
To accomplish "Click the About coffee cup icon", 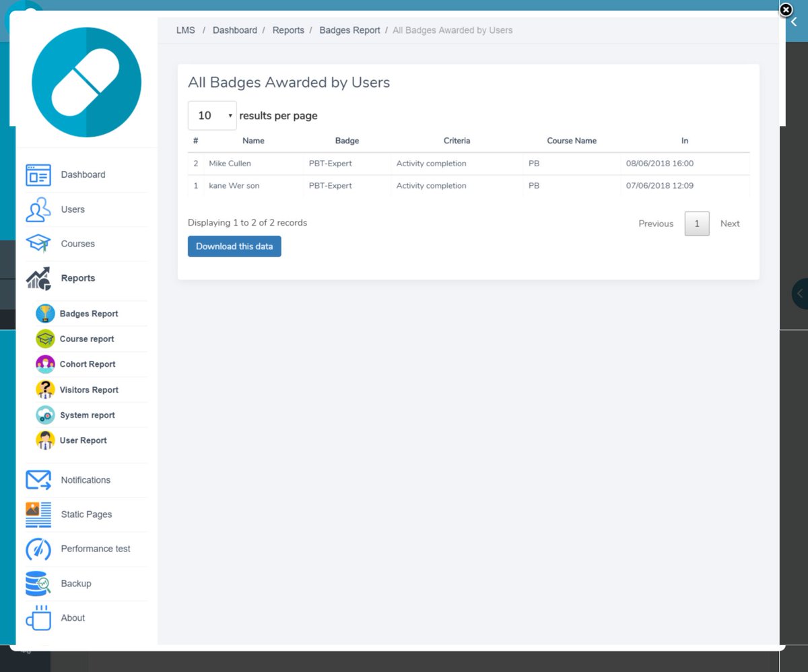I will [38, 617].
